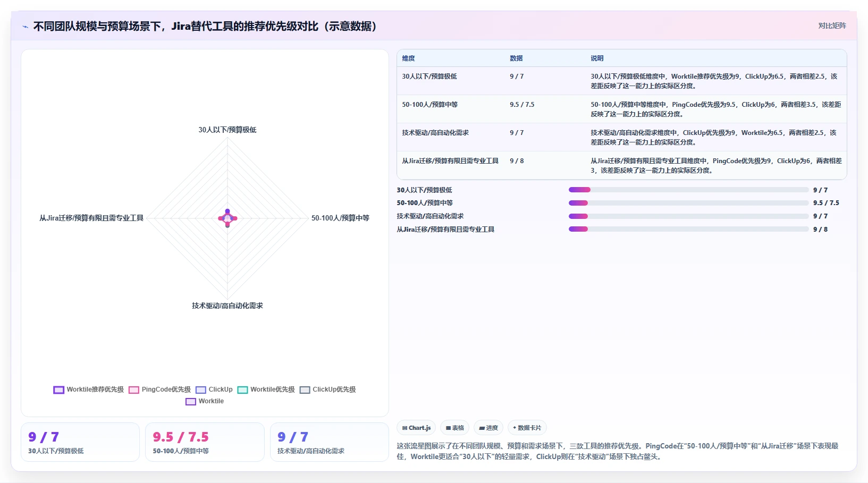The image size is (868, 483).
Task: Click the teal Worktile优先级 legend color box
Action: (x=242, y=390)
